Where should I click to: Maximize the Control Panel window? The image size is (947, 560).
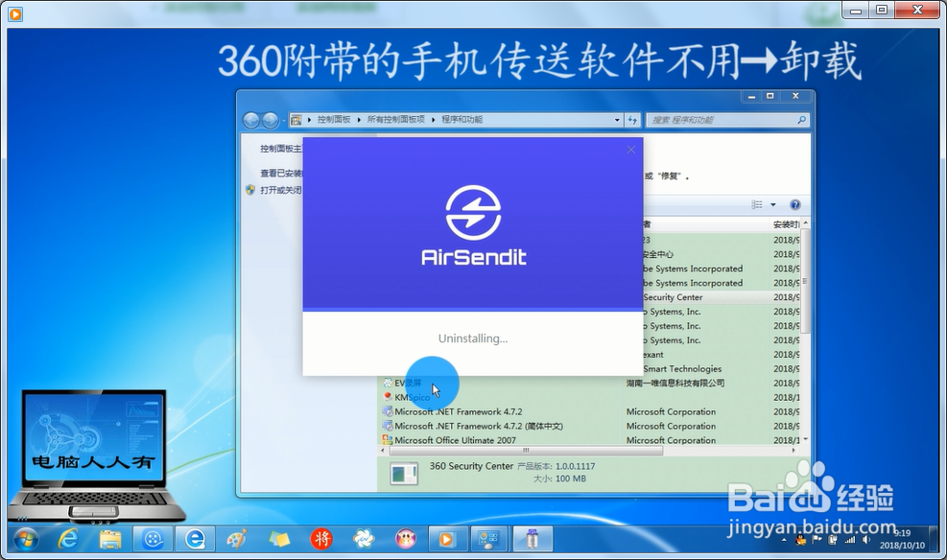click(770, 96)
